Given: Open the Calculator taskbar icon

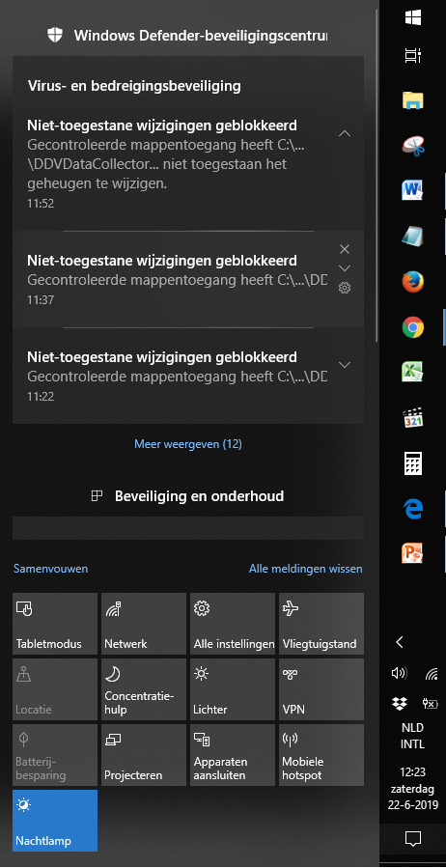Looking at the screenshot, I should pyautogui.click(x=413, y=463).
